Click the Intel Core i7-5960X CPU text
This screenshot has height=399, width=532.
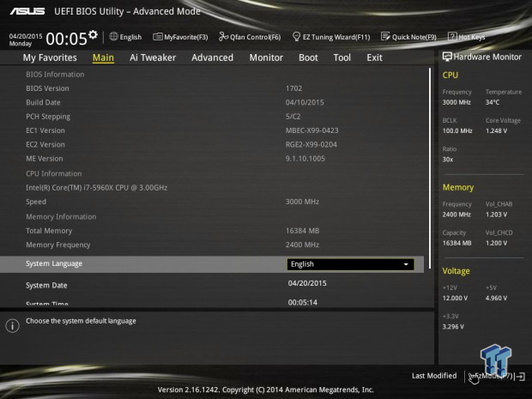[97, 188]
